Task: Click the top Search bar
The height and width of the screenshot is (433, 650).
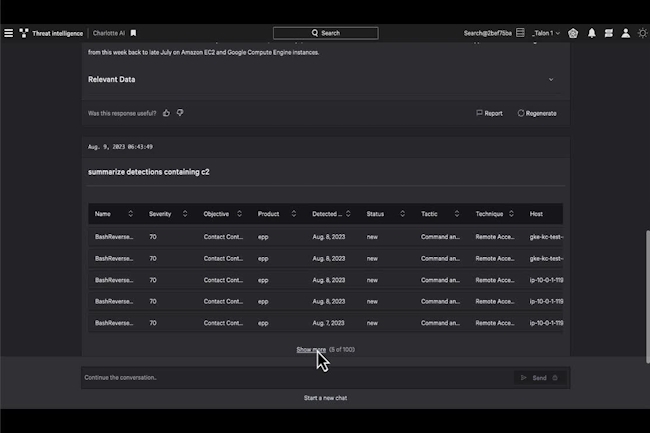Action: click(326, 33)
